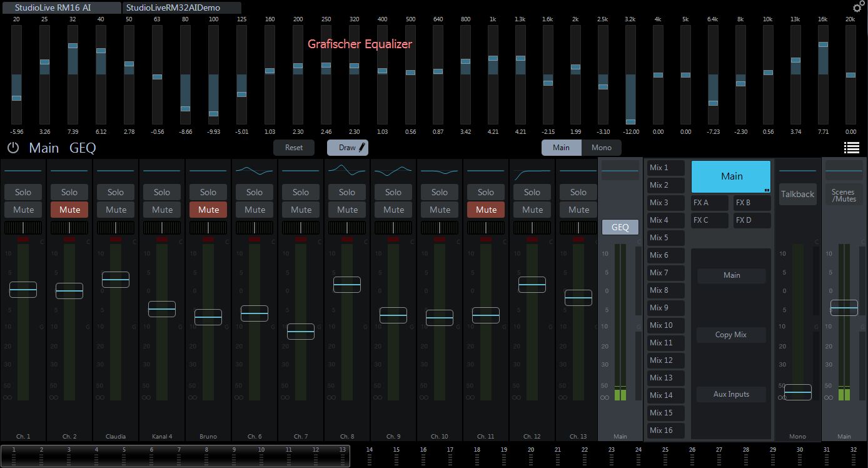Unmute the Bruno channel
This screenshot has width=868, height=468.
pyautogui.click(x=208, y=210)
